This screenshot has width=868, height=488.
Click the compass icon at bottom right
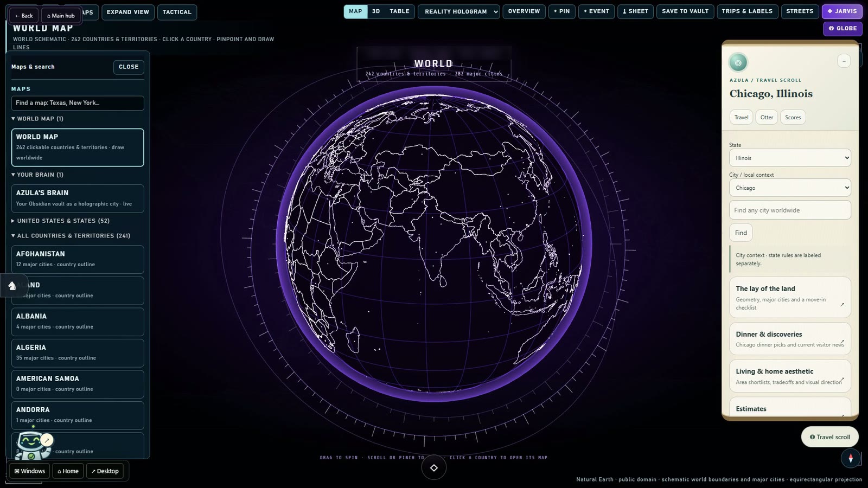coord(851,458)
